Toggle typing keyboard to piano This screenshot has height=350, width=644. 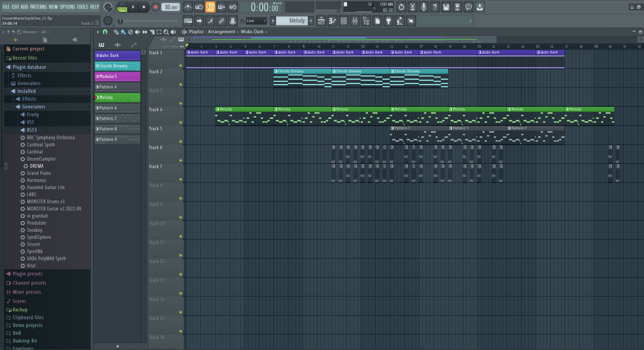point(188,21)
